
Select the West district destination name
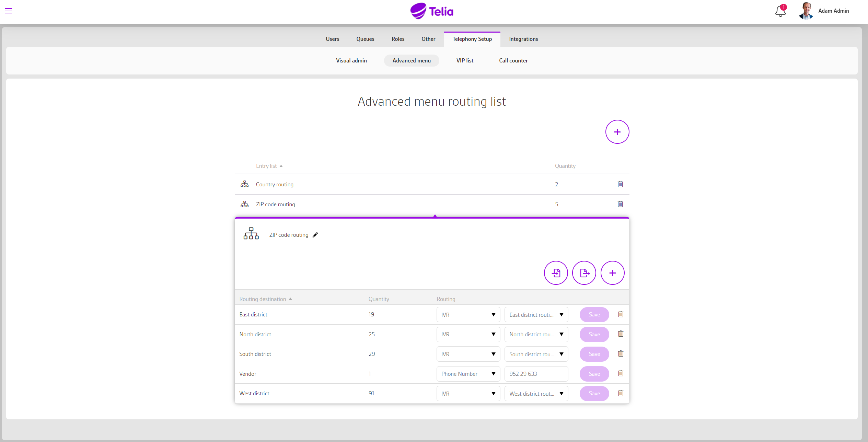tap(254, 393)
